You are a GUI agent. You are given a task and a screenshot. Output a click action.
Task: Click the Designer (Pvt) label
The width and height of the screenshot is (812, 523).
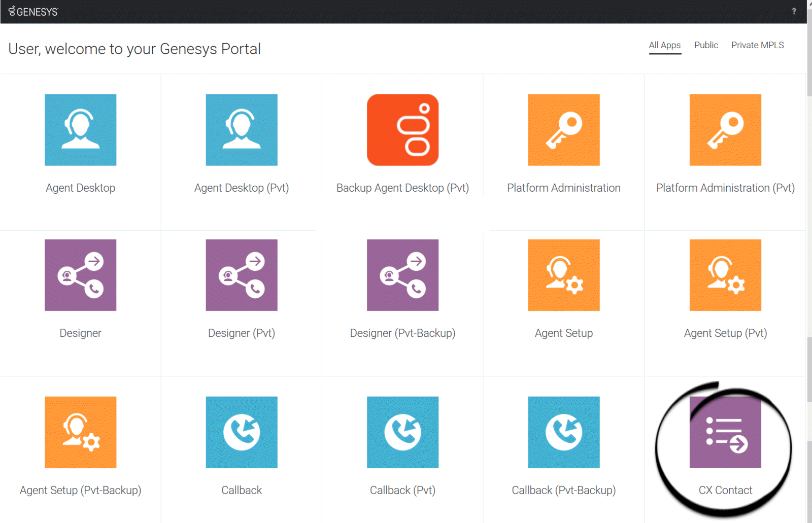242,333
